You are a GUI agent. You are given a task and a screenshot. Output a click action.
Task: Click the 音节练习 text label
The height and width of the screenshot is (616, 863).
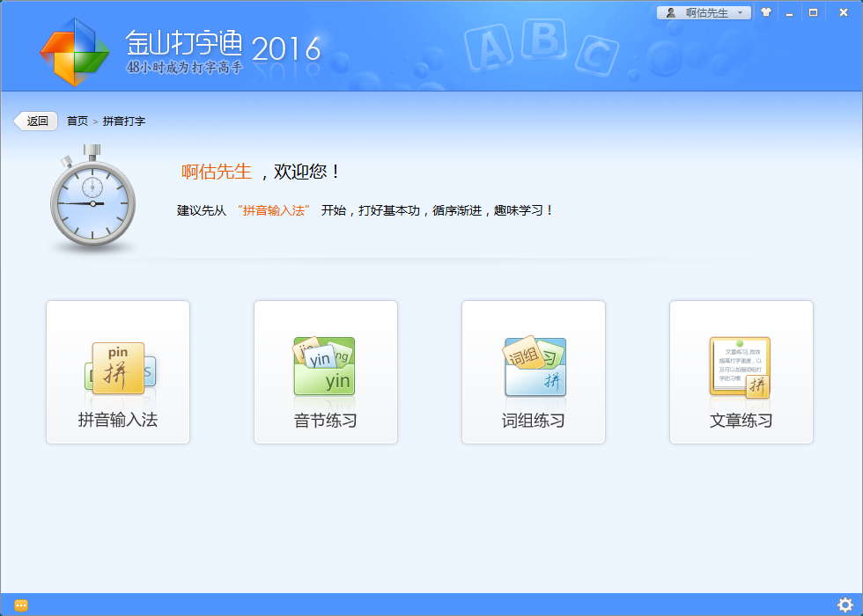click(x=325, y=421)
